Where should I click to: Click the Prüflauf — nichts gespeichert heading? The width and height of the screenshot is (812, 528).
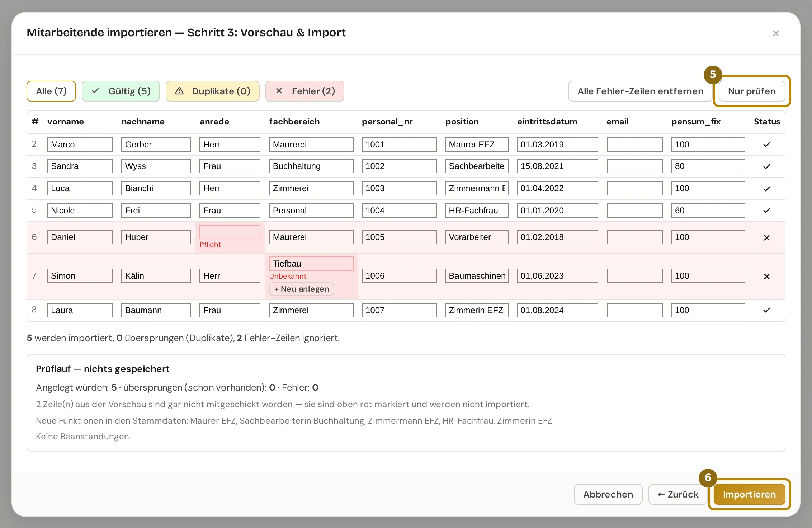pyautogui.click(x=103, y=369)
